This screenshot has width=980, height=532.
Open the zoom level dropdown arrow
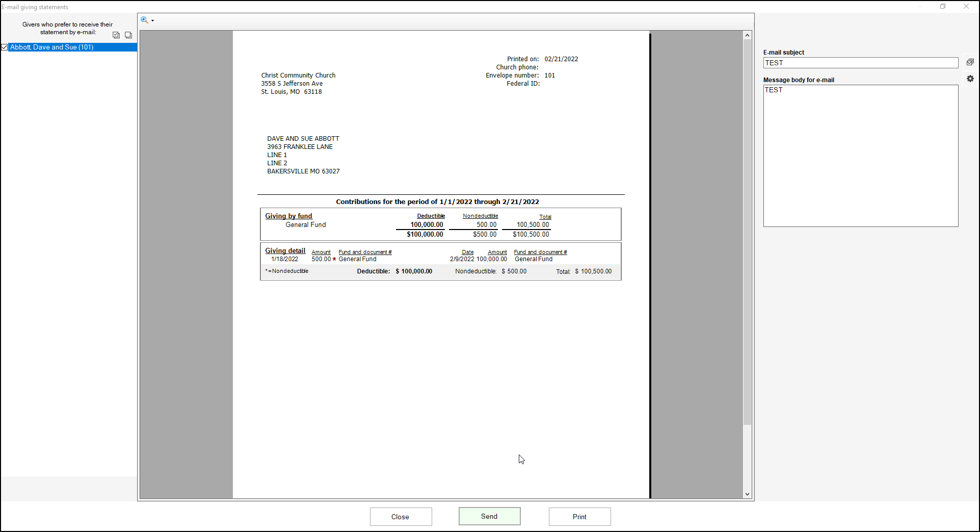coord(152,21)
